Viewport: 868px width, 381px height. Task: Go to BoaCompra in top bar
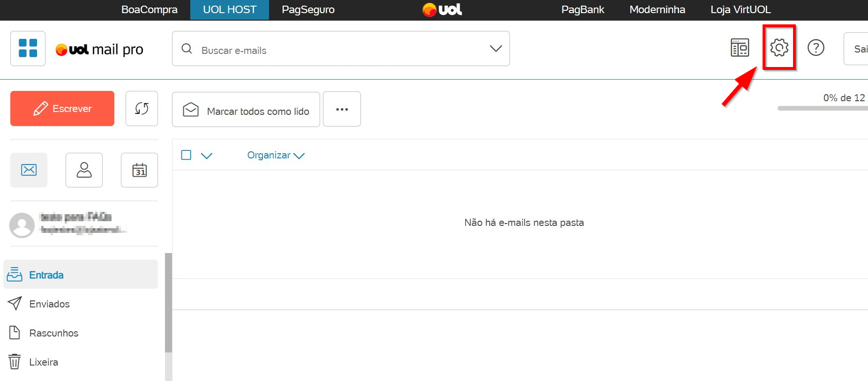click(x=149, y=9)
